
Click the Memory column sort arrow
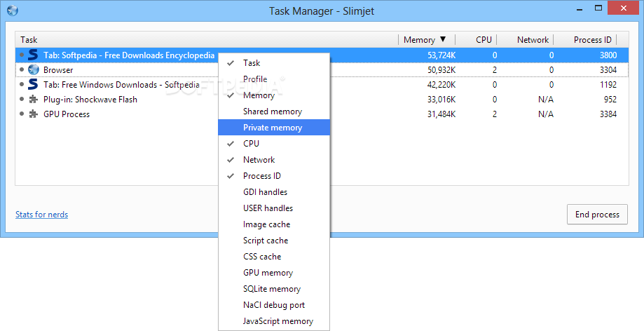(443, 39)
